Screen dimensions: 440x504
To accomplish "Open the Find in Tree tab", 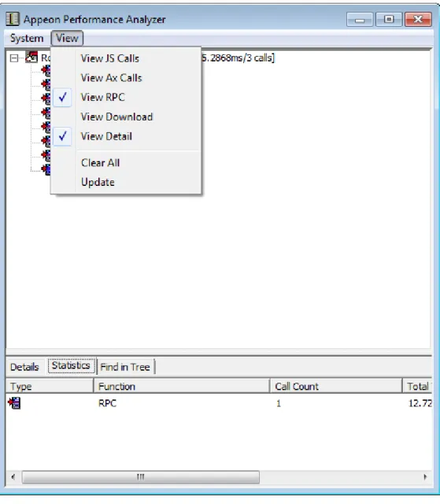I will 125,367.
